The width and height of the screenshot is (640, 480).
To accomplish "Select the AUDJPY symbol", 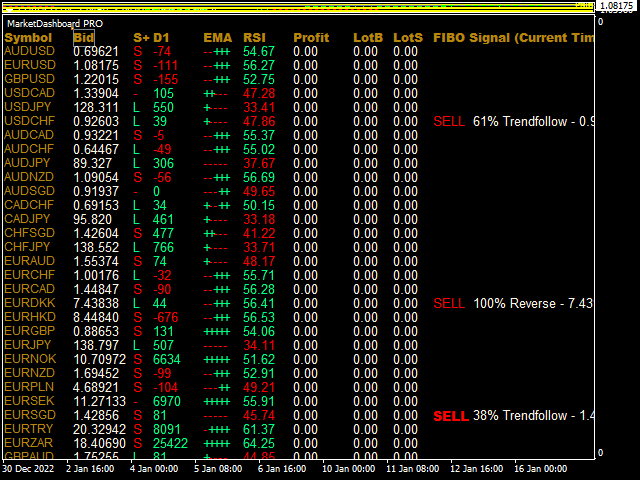I will 27,163.
